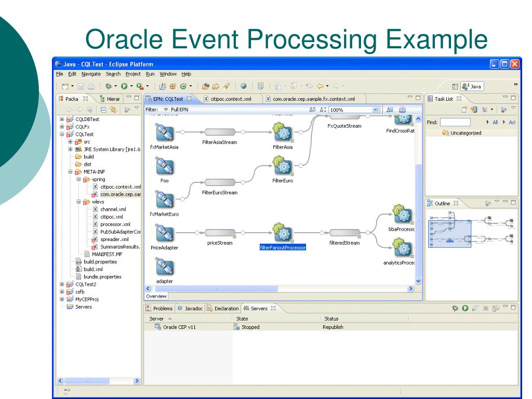
Task: Collapse the wlevs folder
Action: coord(78,202)
